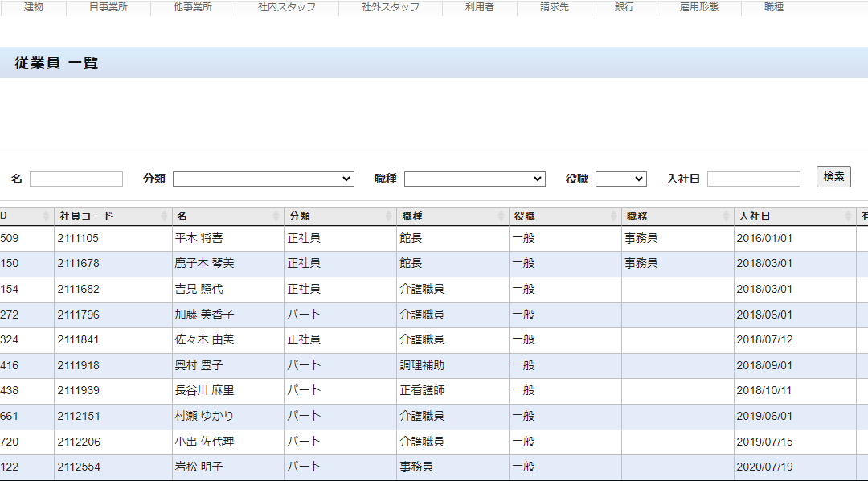This screenshot has height=481, width=868.
Task: Click sort arrows in 名 column header
Action: (276, 216)
